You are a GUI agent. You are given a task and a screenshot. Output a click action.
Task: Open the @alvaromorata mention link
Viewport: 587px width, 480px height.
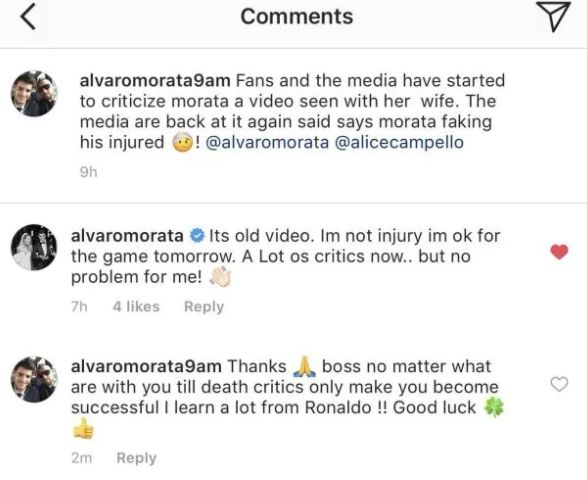(267, 142)
